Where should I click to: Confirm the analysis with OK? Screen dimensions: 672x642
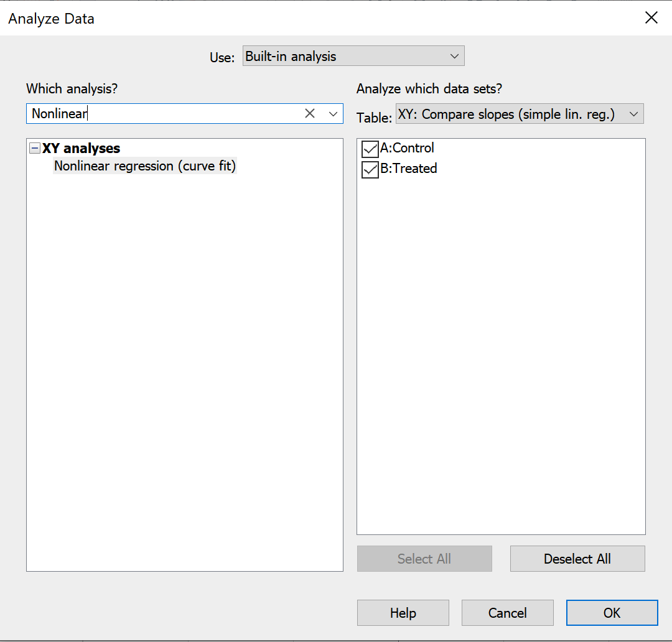[x=612, y=613]
